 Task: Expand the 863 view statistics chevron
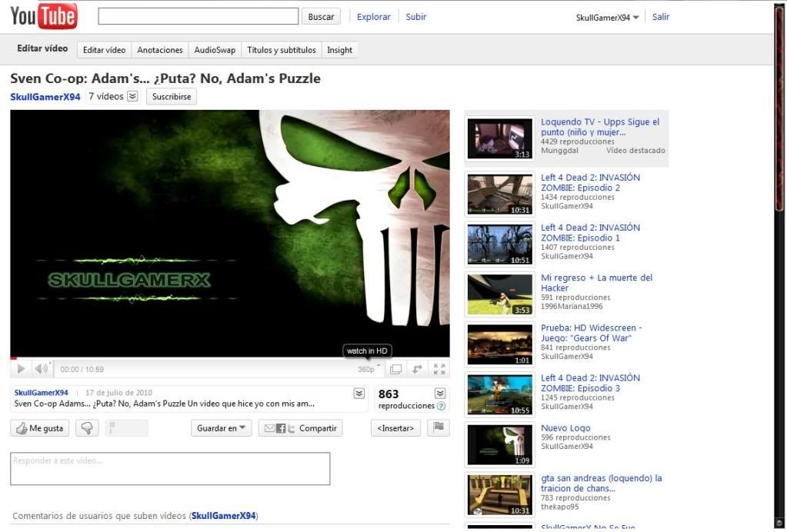pos(440,394)
